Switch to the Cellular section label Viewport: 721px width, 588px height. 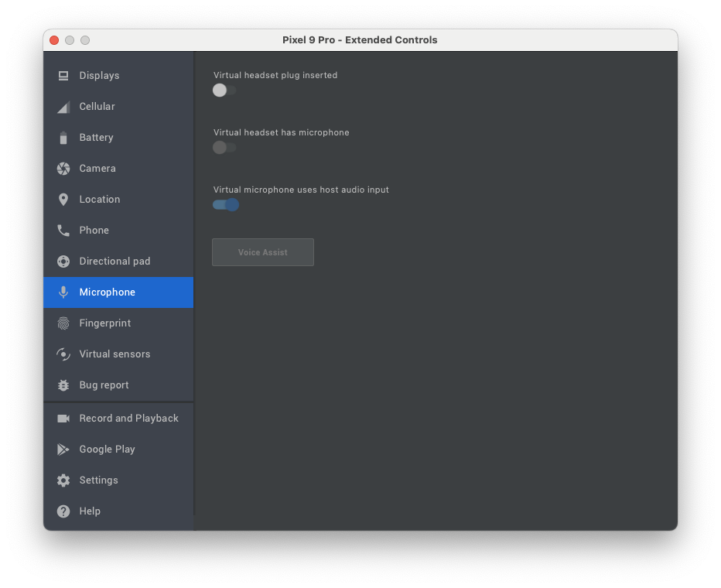pyautogui.click(x=97, y=107)
